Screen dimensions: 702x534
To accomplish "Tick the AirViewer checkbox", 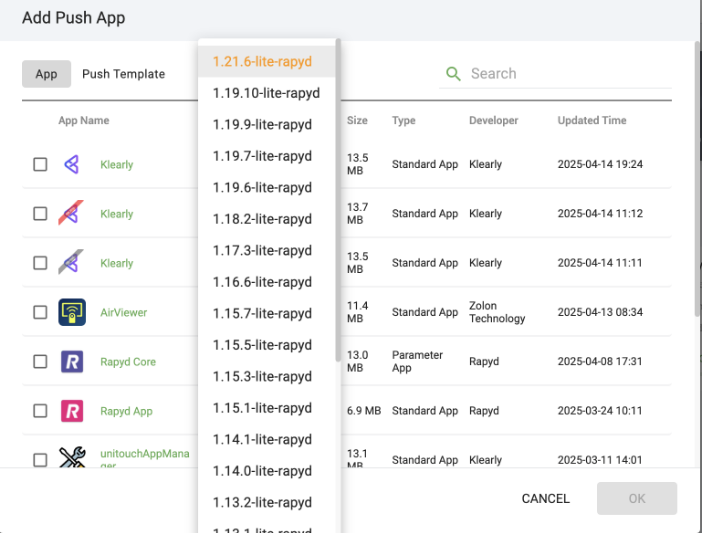I will pos(40,312).
